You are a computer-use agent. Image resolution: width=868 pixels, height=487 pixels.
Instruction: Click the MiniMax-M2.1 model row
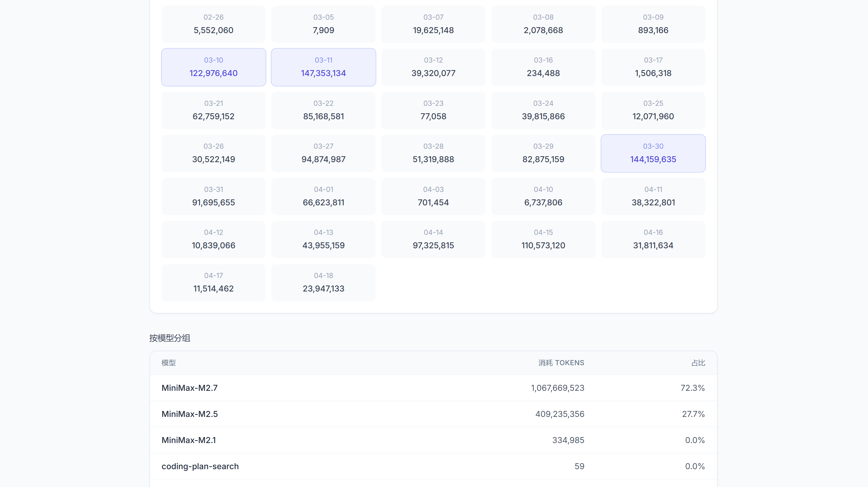pyautogui.click(x=433, y=440)
